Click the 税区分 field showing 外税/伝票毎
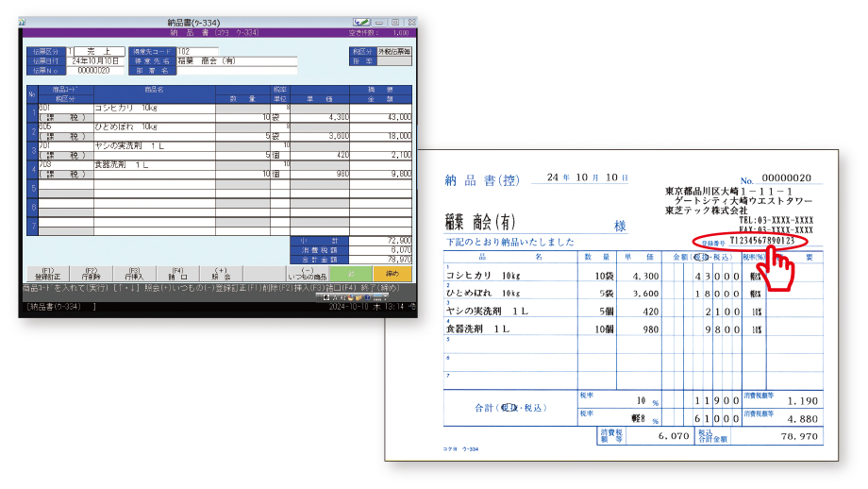 tap(394, 51)
